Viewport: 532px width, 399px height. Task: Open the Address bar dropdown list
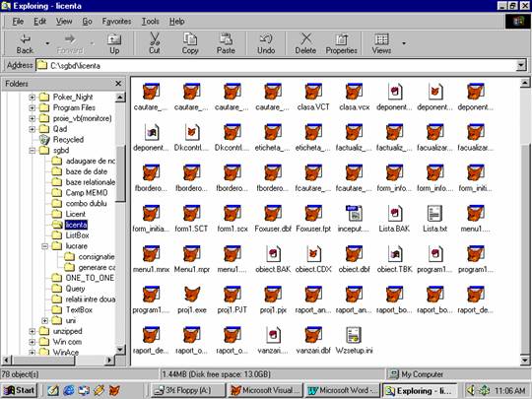pos(521,65)
